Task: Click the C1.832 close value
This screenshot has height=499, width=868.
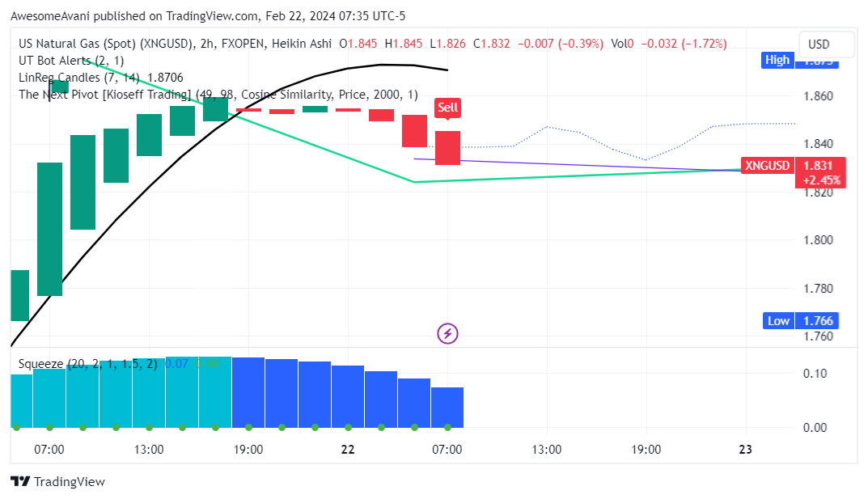Action: point(492,44)
